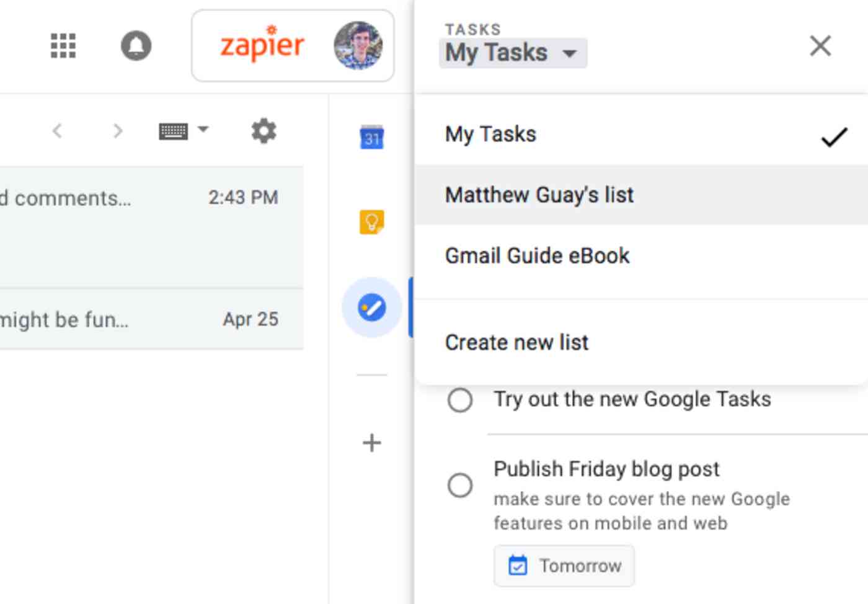Viewport: 868px width, 604px height.
Task: Click the Google Tasks side panel icon
Action: click(371, 308)
